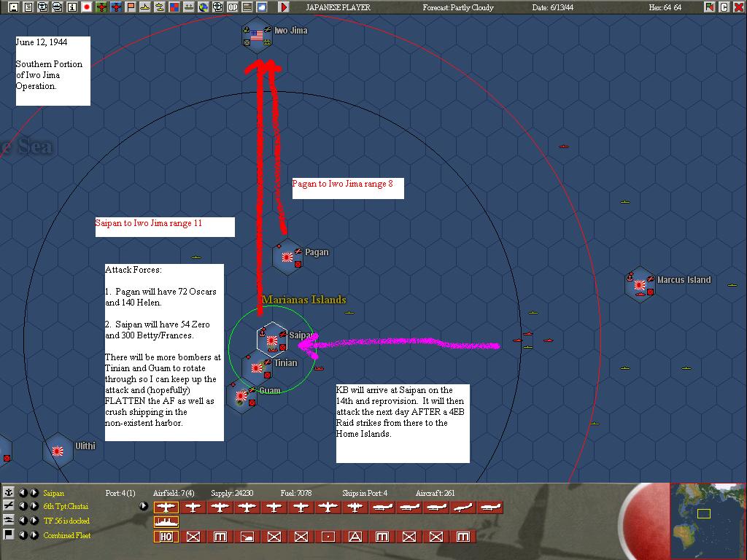Screen dimensions: 747x560
Task: Click the green and red flag icon at top right
Action: [x=710, y=7]
